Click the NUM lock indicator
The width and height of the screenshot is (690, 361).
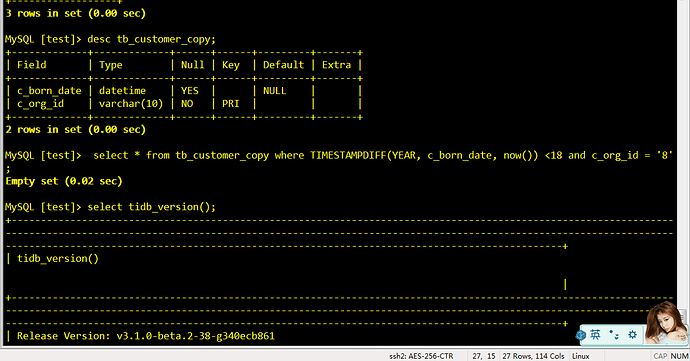(679, 356)
